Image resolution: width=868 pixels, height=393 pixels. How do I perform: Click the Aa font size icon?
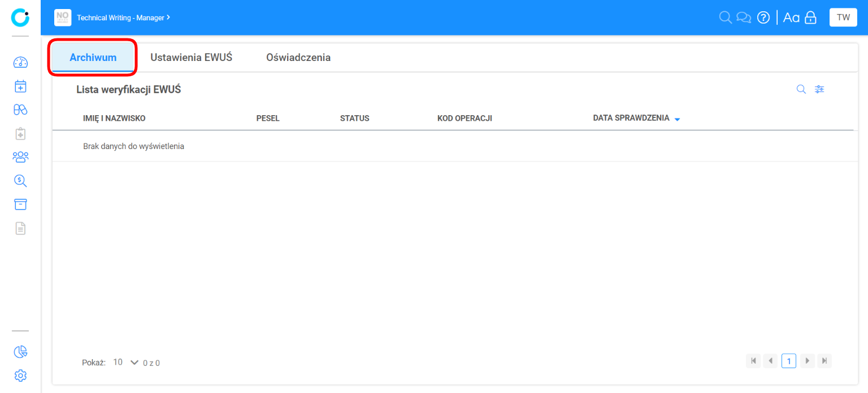pyautogui.click(x=791, y=18)
